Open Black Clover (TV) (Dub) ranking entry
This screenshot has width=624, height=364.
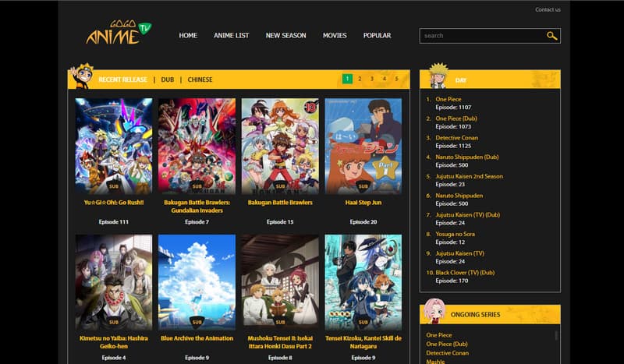click(x=465, y=273)
